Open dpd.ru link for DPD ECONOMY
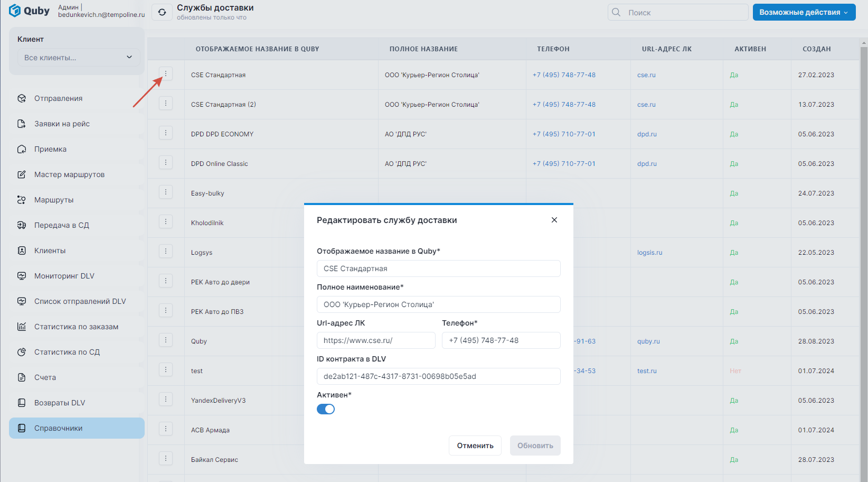 647,134
